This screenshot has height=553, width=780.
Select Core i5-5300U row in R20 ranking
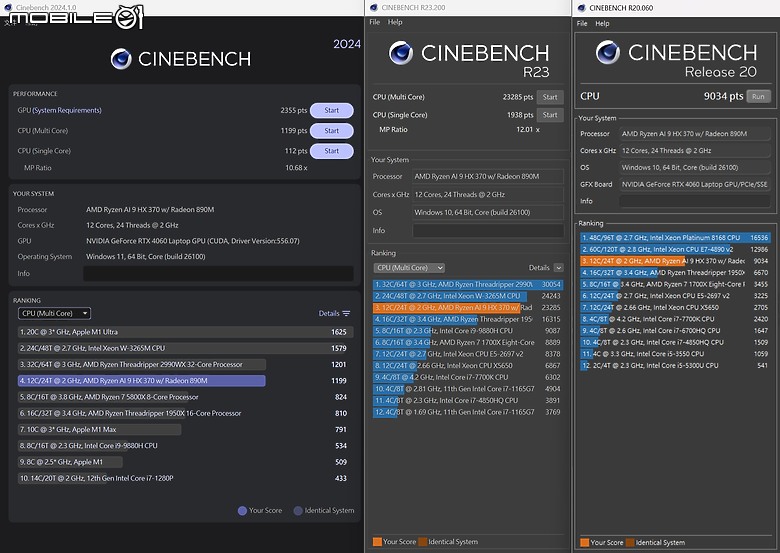click(675, 366)
